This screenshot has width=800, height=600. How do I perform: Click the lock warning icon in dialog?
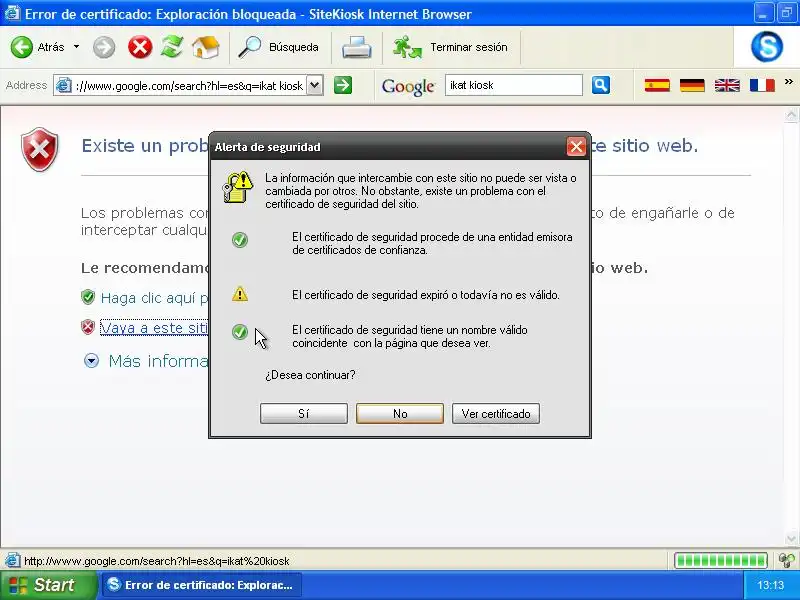(x=238, y=187)
